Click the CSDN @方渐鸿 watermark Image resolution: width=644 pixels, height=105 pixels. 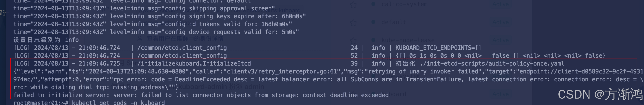point(600,94)
